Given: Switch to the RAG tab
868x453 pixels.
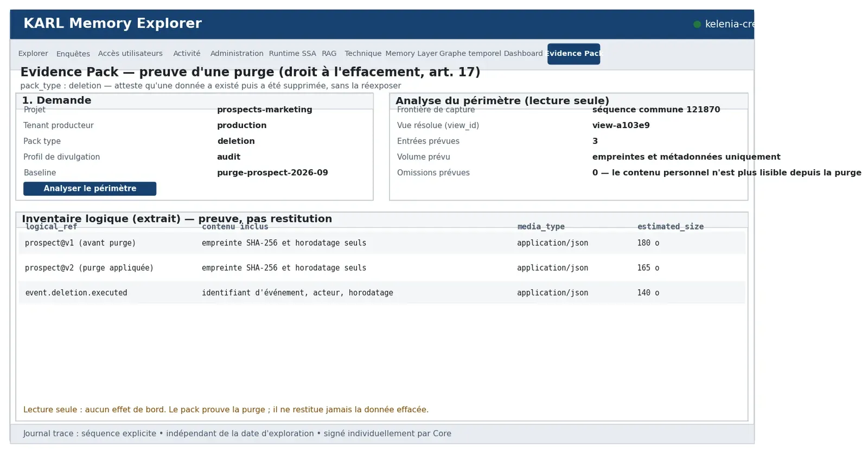Looking at the screenshot, I should coord(329,54).
